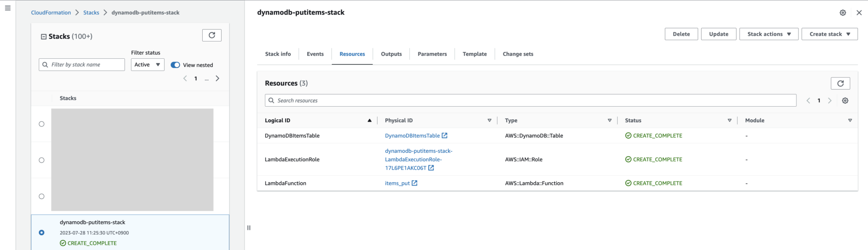The height and width of the screenshot is (250, 868).
Task: Open console settings gear at top right
Action: tap(843, 13)
